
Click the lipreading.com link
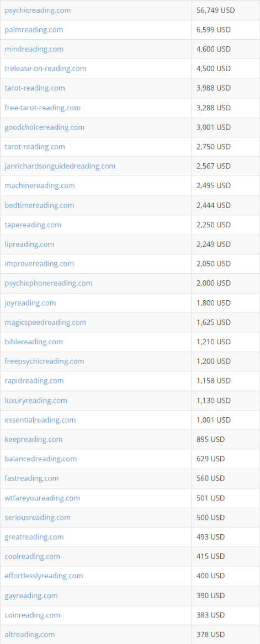point(29,244)
